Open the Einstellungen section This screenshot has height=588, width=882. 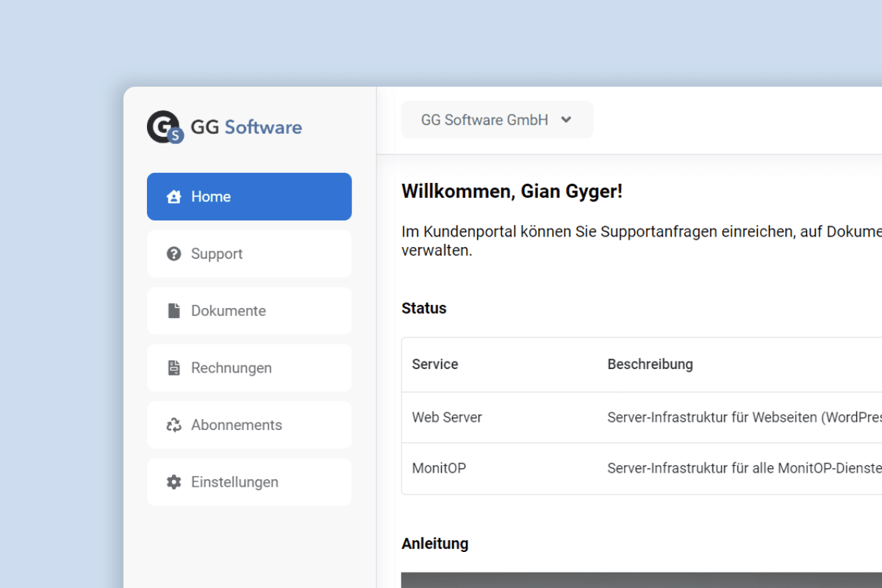click(249, 482)
